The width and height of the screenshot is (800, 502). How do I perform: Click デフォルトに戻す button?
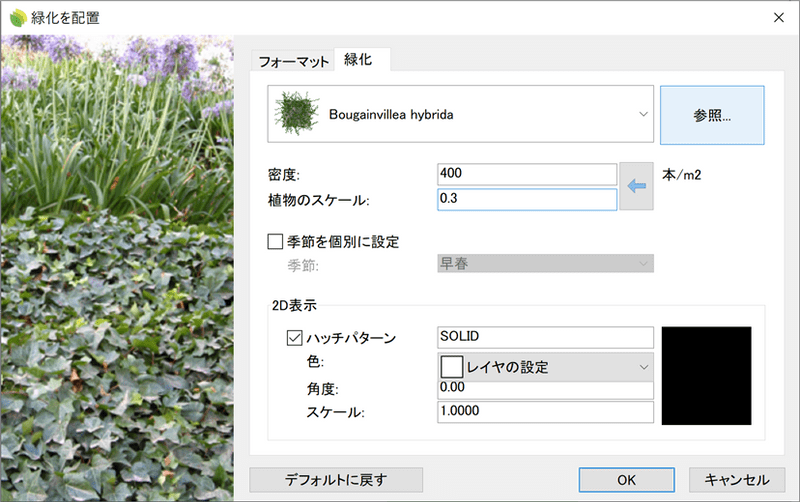pyautogui.click(x=336, y=480)
